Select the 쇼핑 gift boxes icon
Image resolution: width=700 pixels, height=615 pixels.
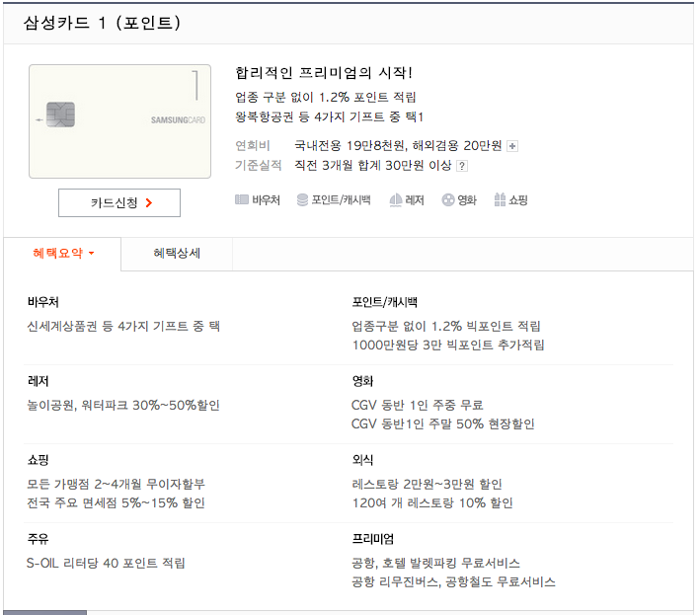pyautogui.click(x=500, y=199)
